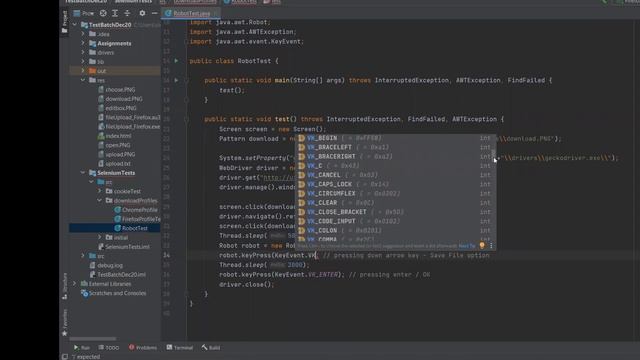Click the Collapse All icon in Project panel
Screen dimensions: 640x360
pos(127,13)
